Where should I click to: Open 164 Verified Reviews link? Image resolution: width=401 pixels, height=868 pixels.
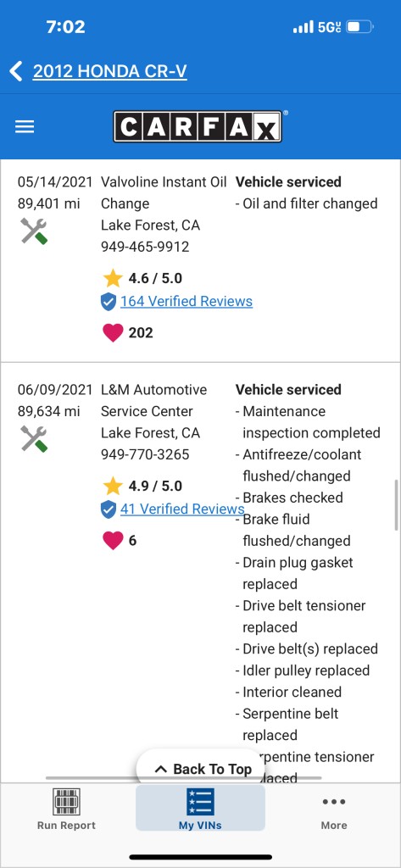tap(187, 301)
